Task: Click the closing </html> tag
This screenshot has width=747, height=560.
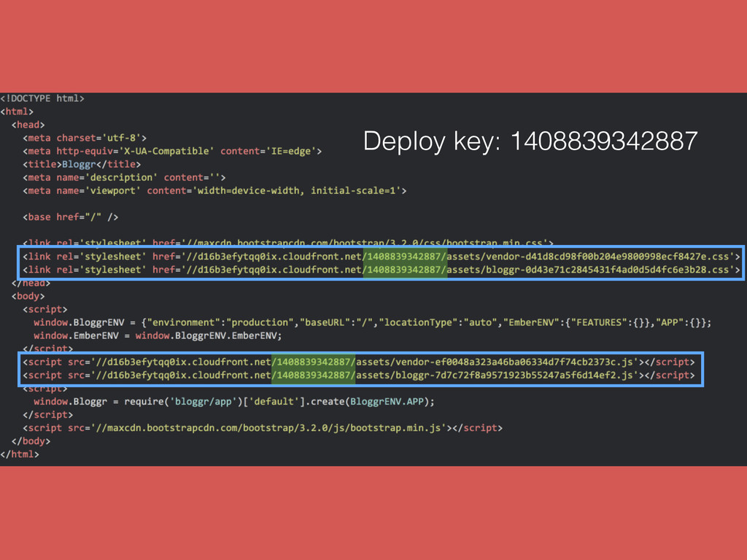Action: click(20, 454)
